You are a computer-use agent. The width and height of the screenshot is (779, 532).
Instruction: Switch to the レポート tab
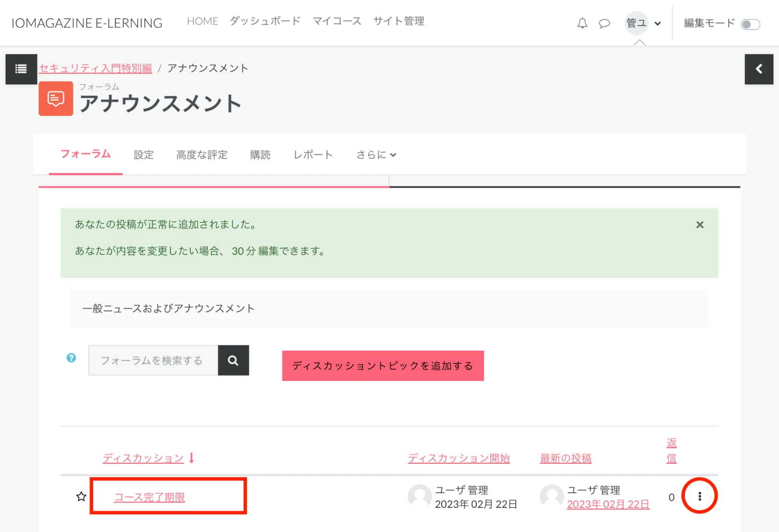[x=313, y=155]
